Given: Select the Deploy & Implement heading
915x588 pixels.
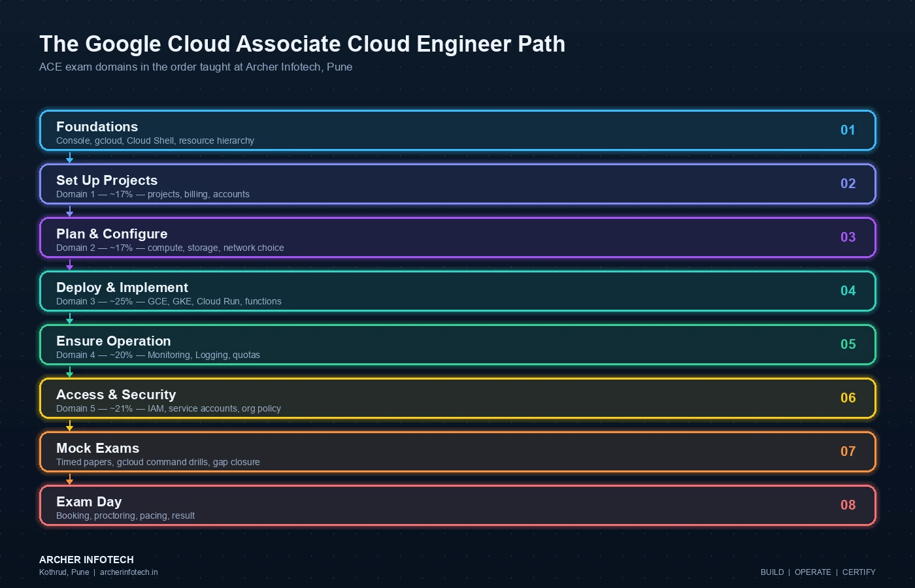Looking at the screenshot, I should click(x=122, y=287).
